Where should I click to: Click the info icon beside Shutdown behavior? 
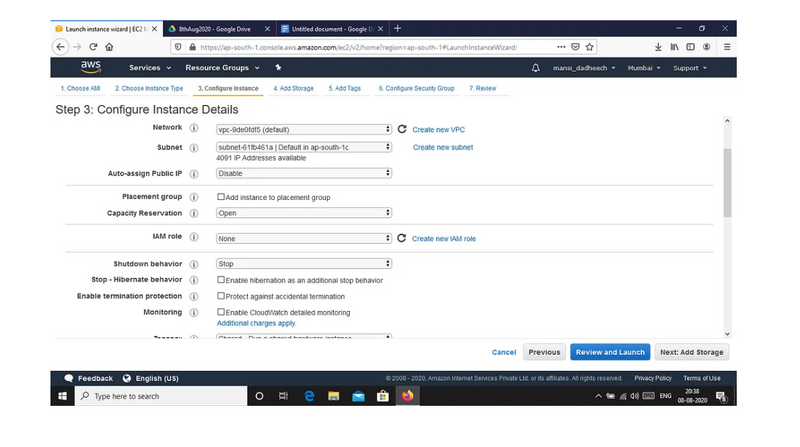(193, 264)
